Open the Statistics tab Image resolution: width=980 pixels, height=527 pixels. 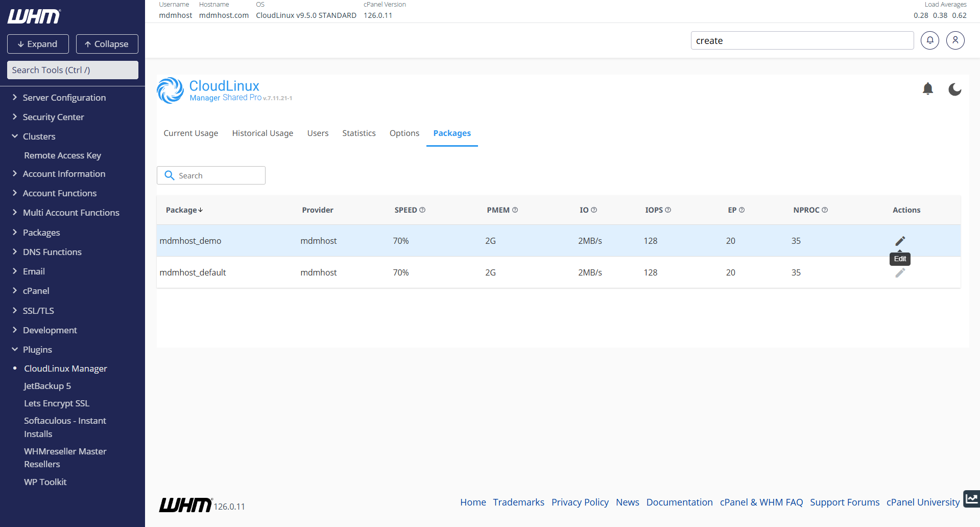(x=359, y=133)
